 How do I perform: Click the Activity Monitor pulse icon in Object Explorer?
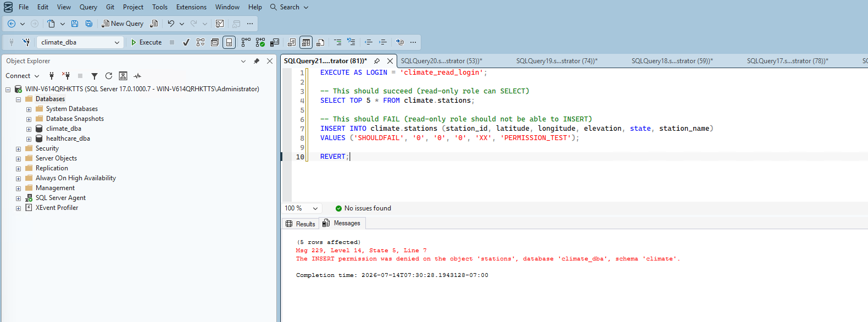[137, 76]
